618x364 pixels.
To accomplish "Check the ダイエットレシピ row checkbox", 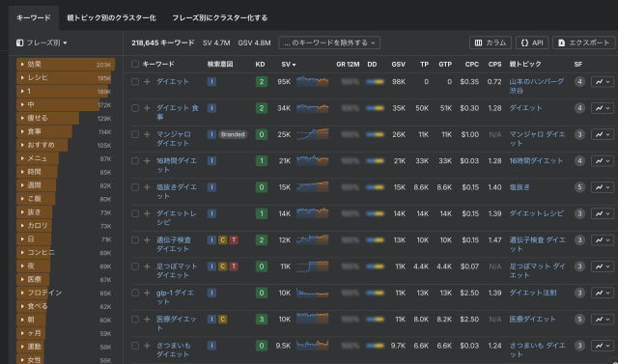I will [x=135, y=213].
